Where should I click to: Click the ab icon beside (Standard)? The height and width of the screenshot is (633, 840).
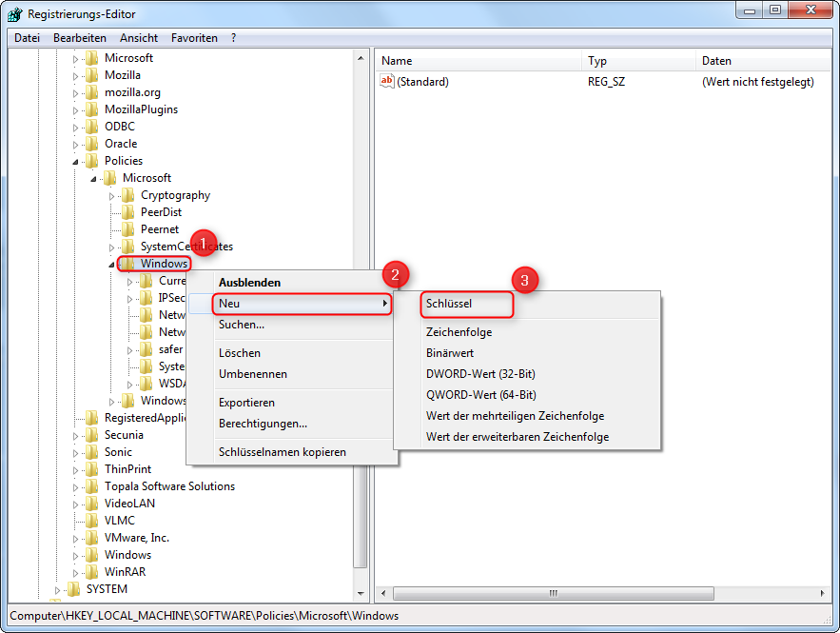pos(386,81)
